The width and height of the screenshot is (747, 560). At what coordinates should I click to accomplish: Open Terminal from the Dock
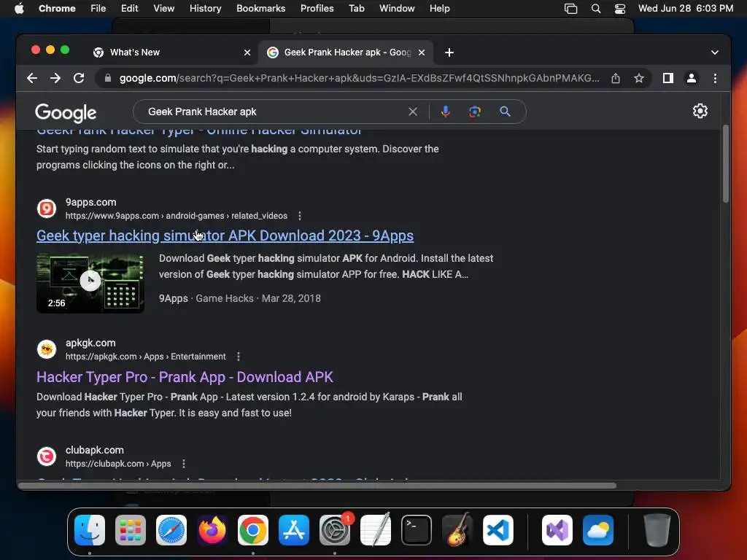click(x=417, y=530)
